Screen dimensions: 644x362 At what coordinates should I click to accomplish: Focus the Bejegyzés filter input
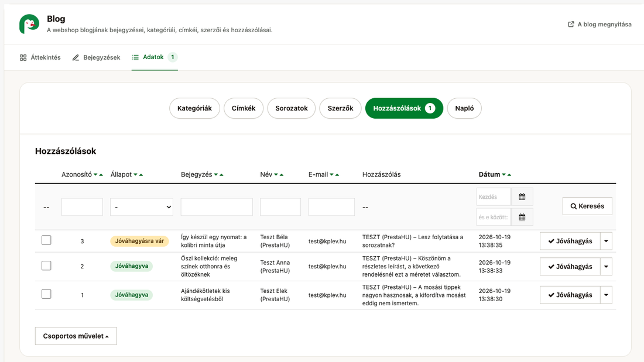[x=217, y=207]
